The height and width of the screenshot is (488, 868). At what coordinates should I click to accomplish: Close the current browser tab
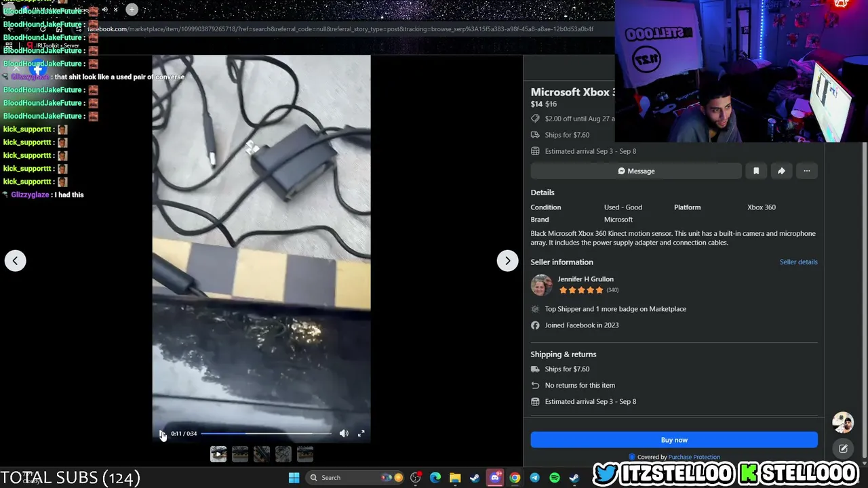tap(115, 9)
